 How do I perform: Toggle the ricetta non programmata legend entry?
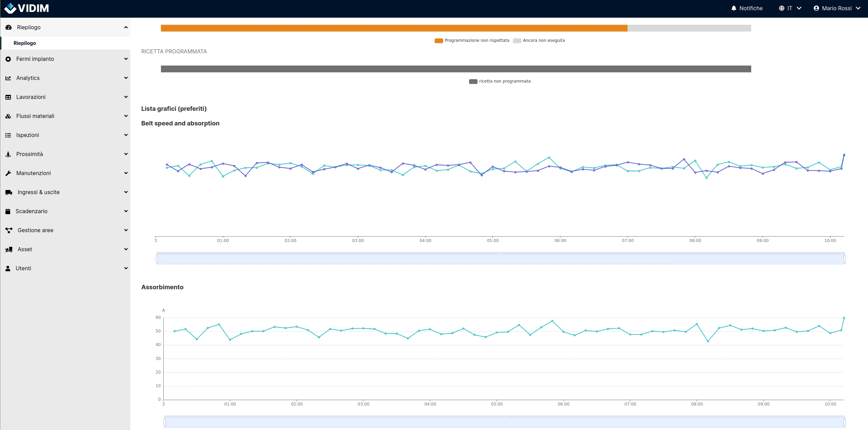(500, 81)
